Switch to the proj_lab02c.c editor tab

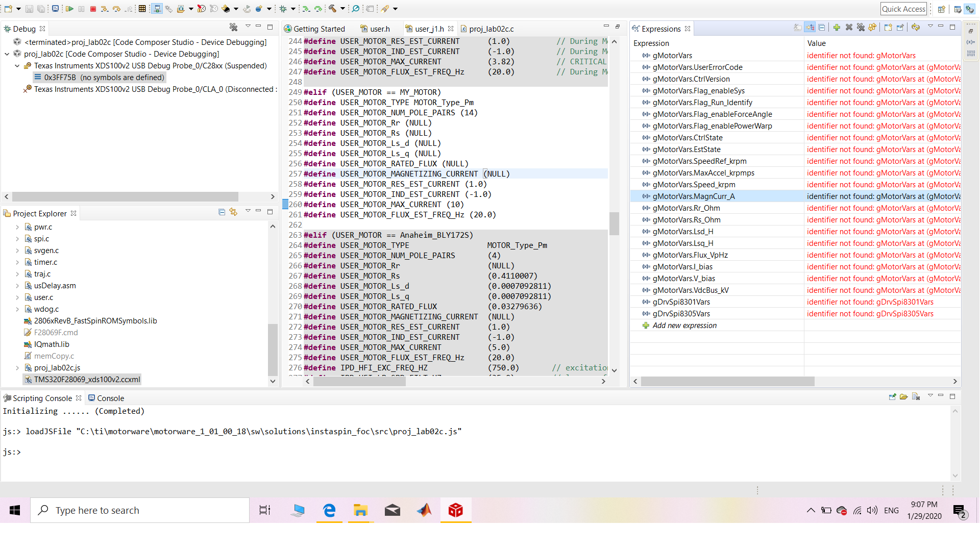pyautogui.click(x=491, y=29)
